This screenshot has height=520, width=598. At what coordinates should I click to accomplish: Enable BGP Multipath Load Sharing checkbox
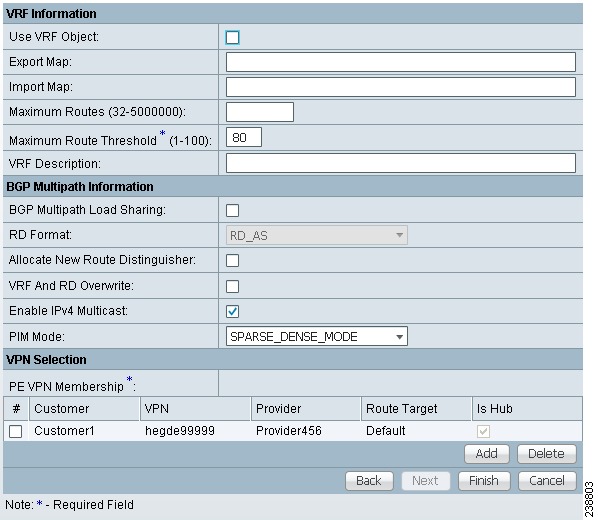coord(232,210)
